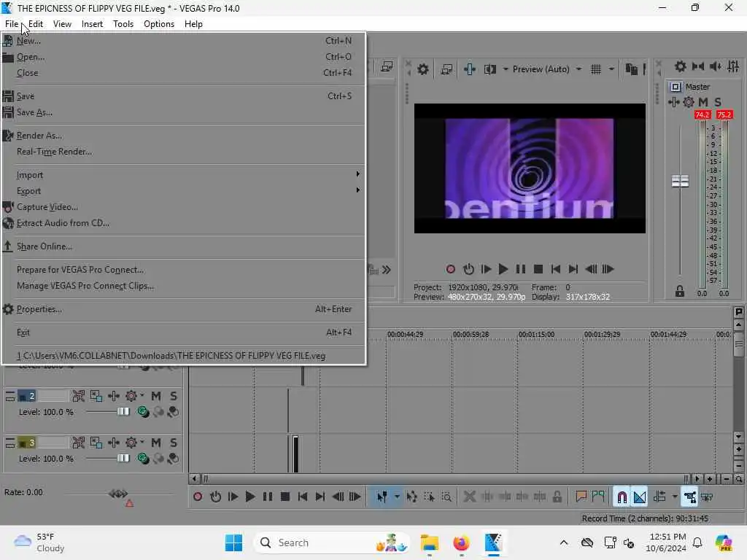
Task: Click Go to End in the timeline transport
Action: click(320, 497)
